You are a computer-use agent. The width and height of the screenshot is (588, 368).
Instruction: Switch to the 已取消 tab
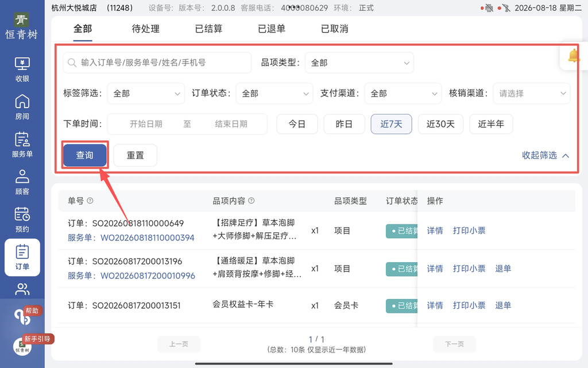(335, 29)
